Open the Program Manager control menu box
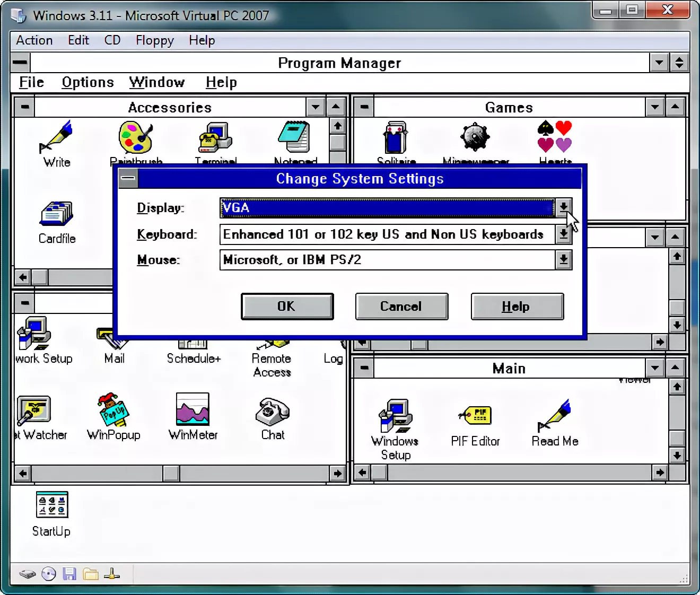Image resolution: width=700 pixels, height=595 pixels. click(x=20, y=63)
